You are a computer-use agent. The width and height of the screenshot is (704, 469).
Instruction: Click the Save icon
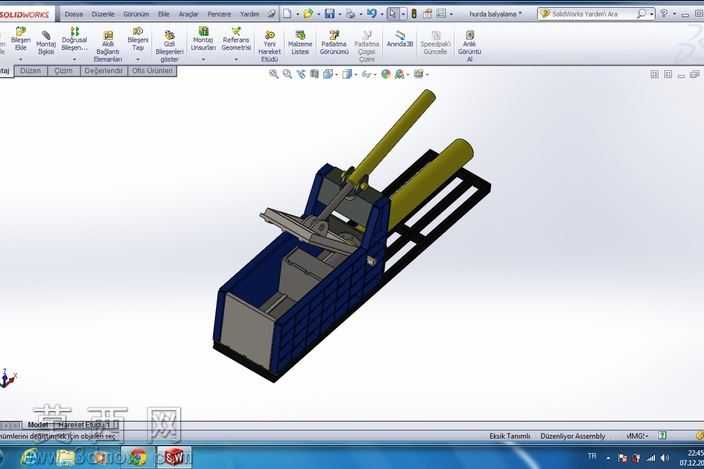point(330,14)
